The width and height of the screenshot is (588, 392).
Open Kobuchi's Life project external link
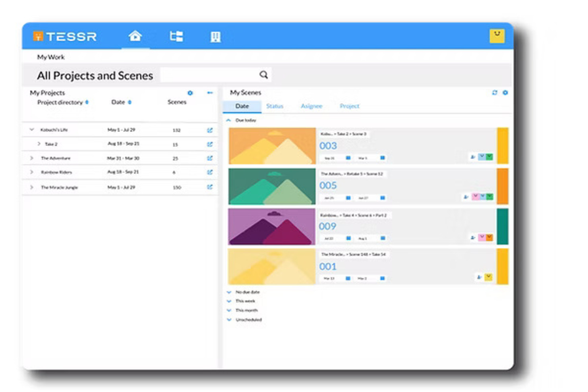click(x=210, y=130)
